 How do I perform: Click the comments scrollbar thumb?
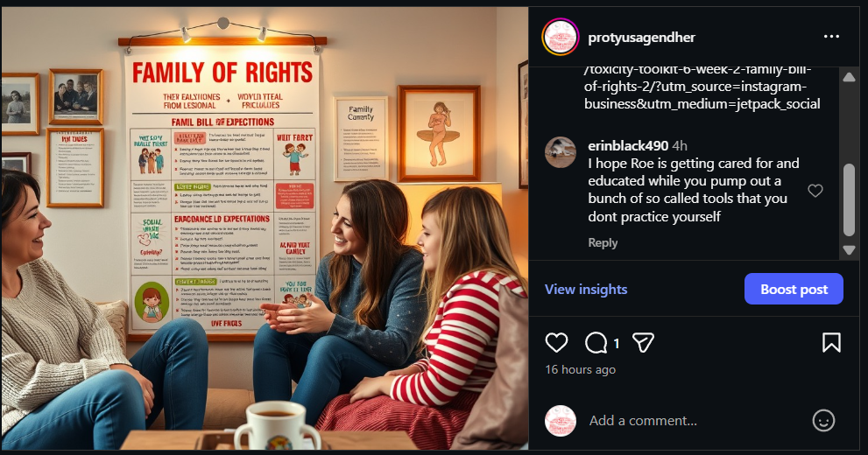[x=850, y=200]
